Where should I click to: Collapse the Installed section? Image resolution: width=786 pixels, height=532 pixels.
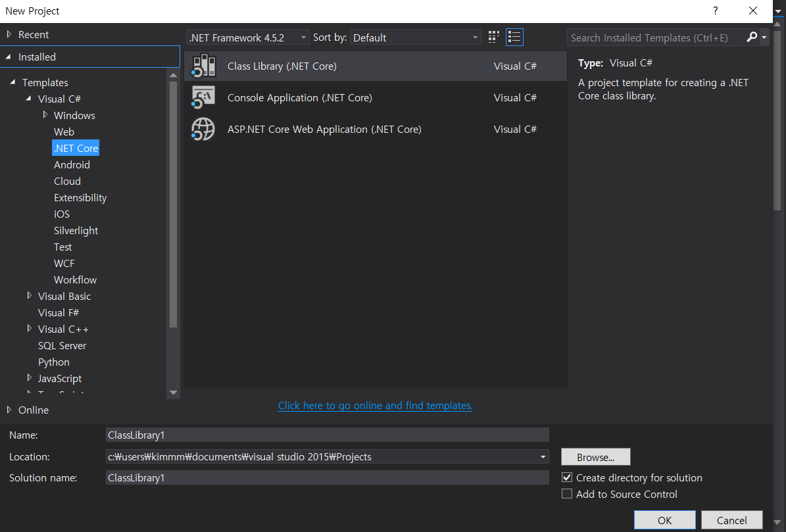pyautogui.click(x=9, y=57)
